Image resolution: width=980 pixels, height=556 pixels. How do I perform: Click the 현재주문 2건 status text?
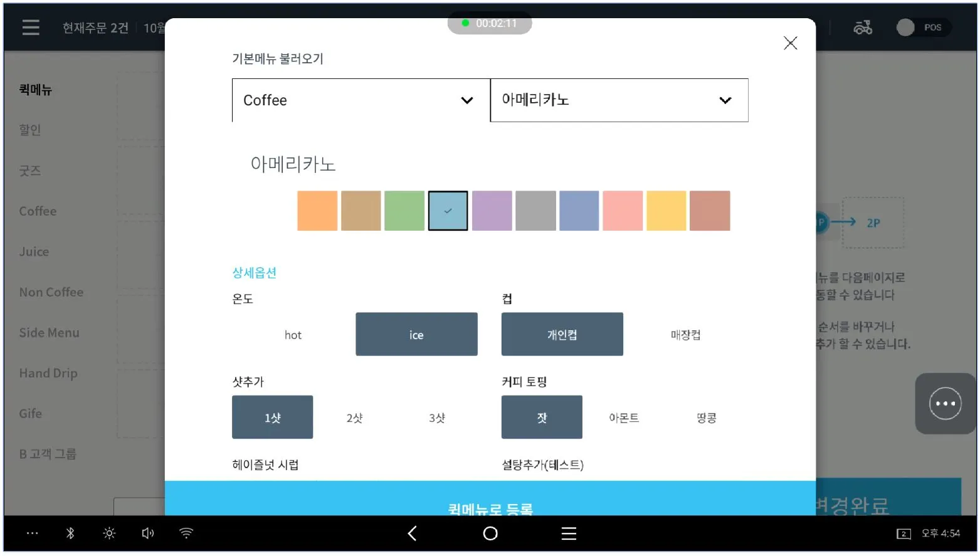click(x=95, y=28)
